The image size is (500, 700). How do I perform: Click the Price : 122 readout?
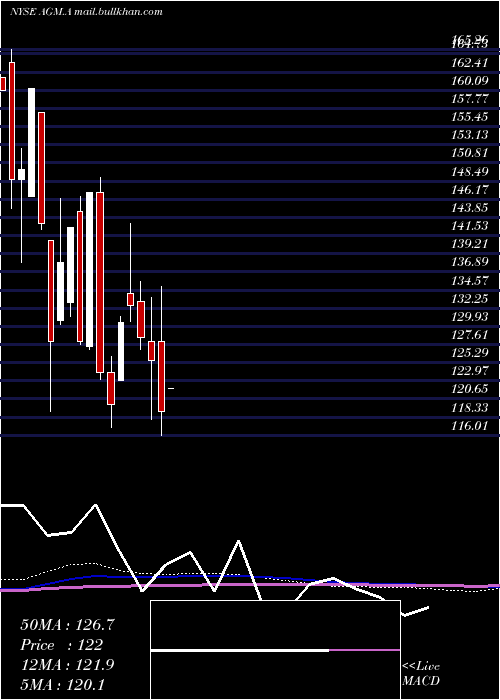[62, 645]
